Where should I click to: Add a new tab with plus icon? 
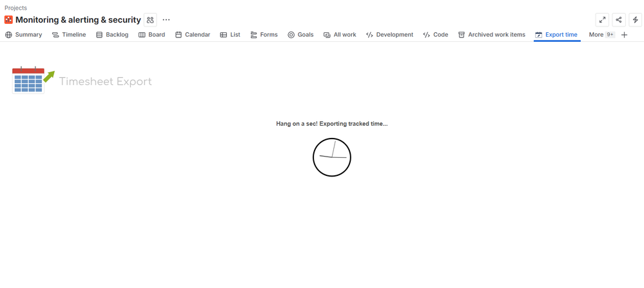click(624, 35)
